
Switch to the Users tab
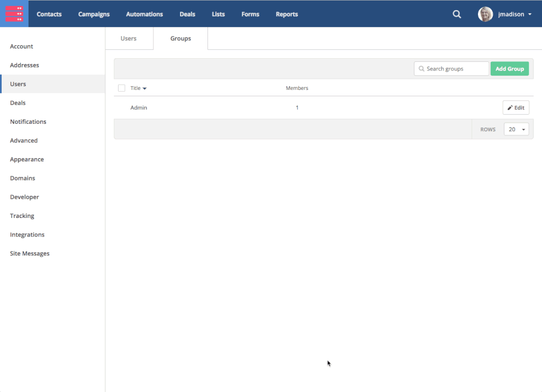(129, 39)
